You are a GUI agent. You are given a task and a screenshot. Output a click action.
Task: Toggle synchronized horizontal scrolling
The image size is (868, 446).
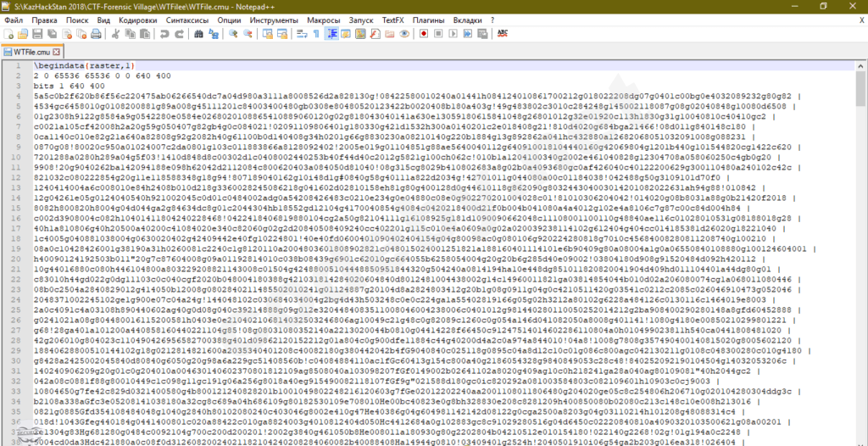pos(282,34)
